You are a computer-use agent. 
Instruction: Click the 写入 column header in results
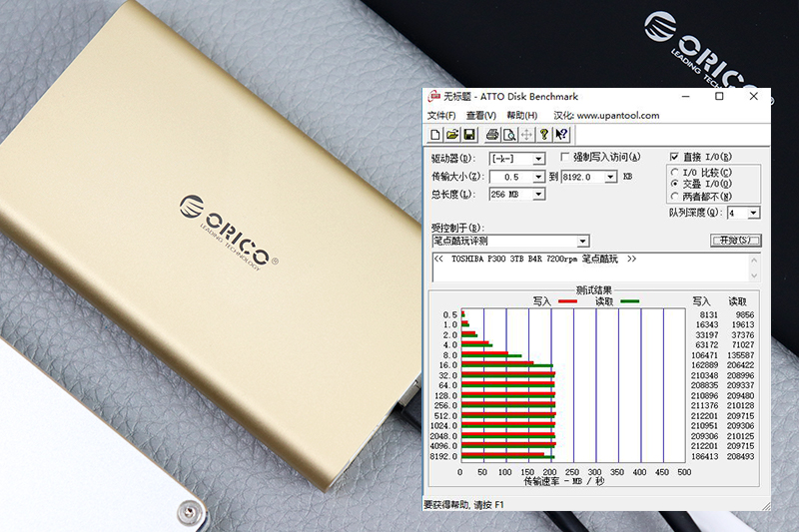pos(702,301)
